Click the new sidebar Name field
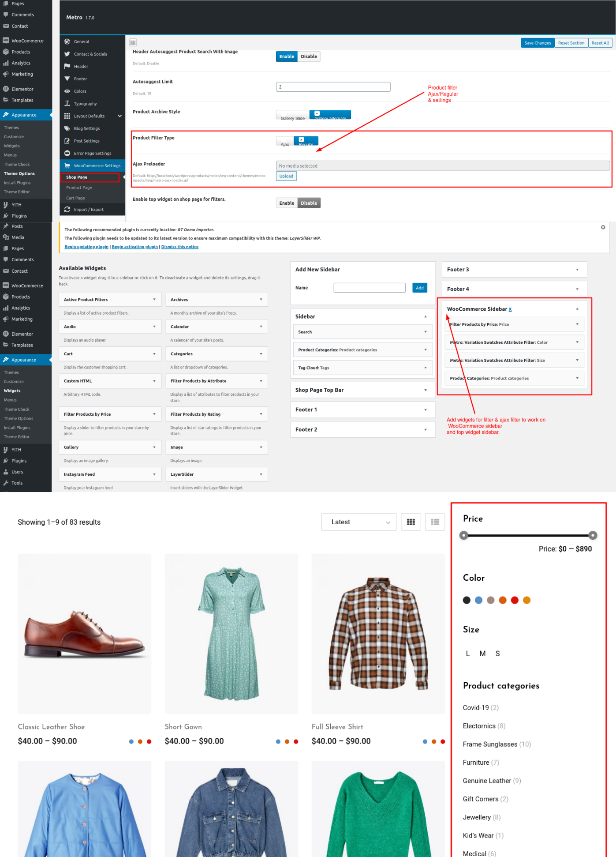Image resolution: width=616 pixels, height=857 pixels. (x=370, y=288)
